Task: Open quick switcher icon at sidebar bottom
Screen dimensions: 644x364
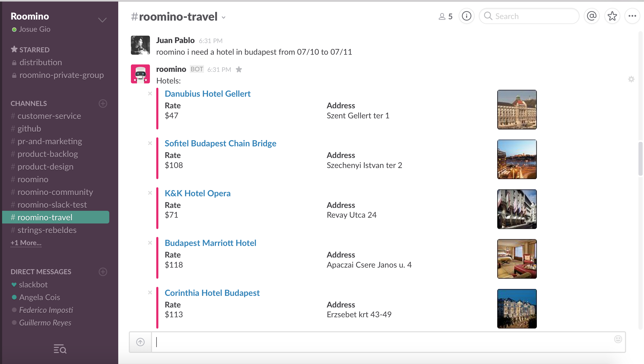Action: click(x=60, y=349)
